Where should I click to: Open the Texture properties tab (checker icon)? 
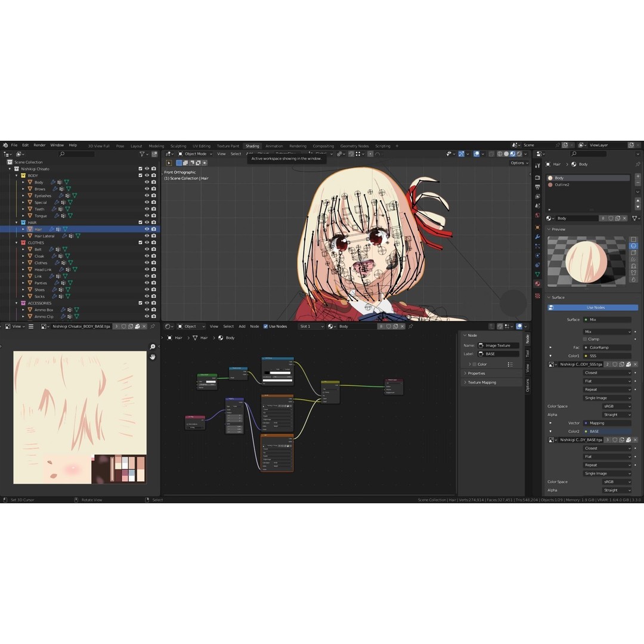tap(537, 296)
